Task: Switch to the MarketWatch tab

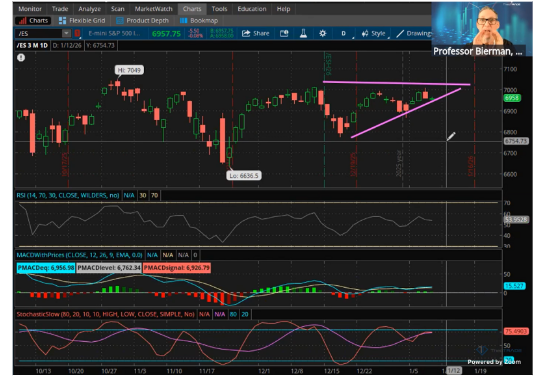Action: pos(153,9)
